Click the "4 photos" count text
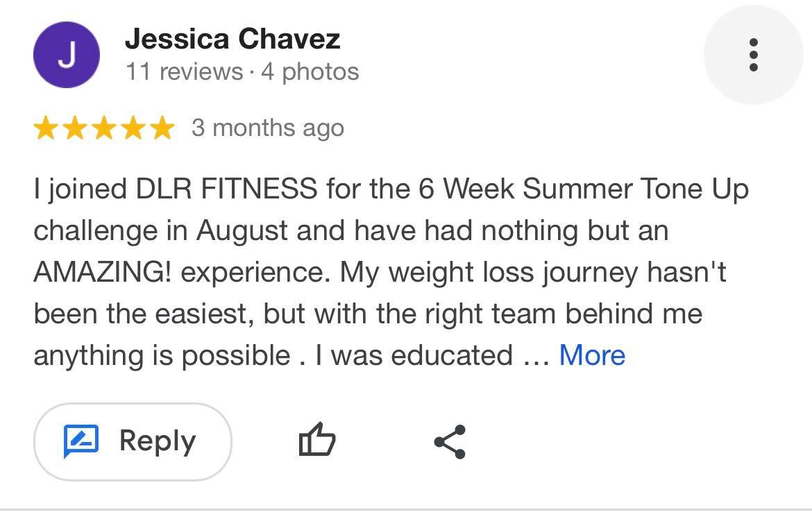Image resolution: width=812 pixels, height=528 pixels. (310, 71)
